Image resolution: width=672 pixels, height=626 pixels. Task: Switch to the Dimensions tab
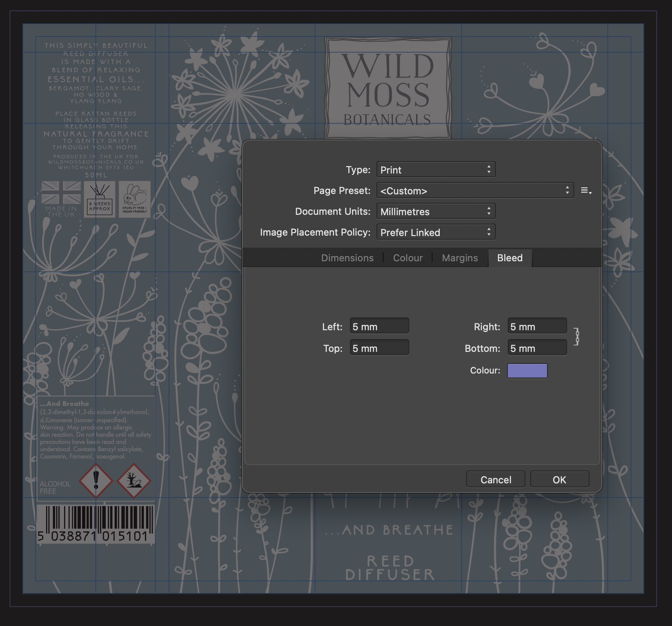tap(347, 258)
